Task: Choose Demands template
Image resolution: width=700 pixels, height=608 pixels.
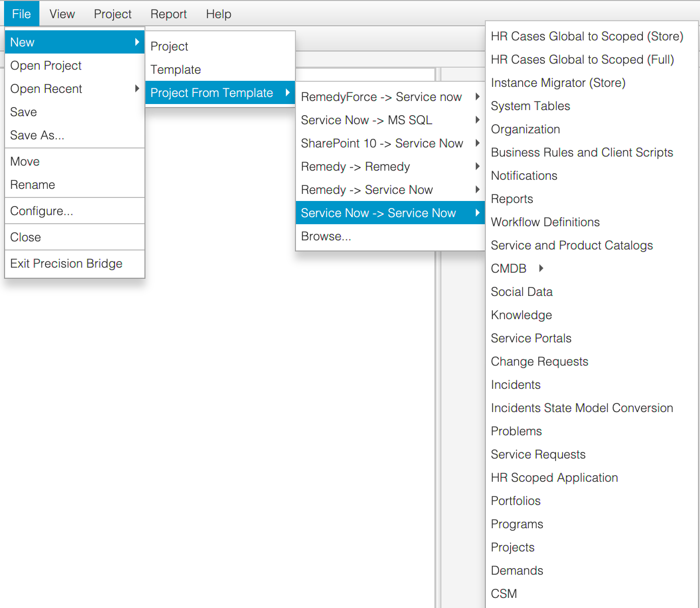Action: (592, 570)
